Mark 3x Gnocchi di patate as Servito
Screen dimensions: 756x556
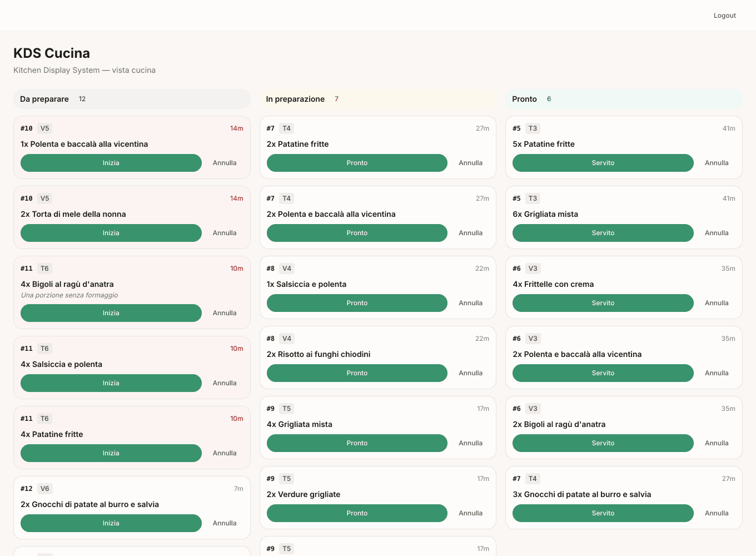[x=603, y=513]
